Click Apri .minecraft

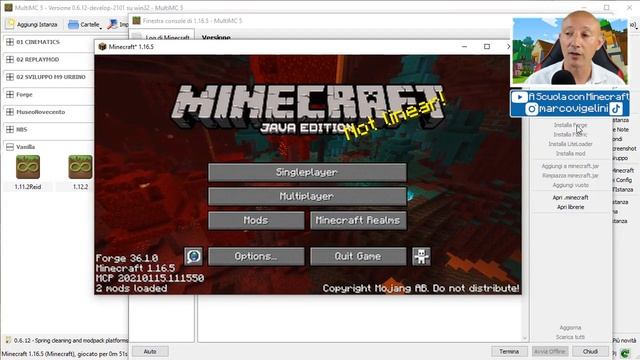(x=570, y=198)
